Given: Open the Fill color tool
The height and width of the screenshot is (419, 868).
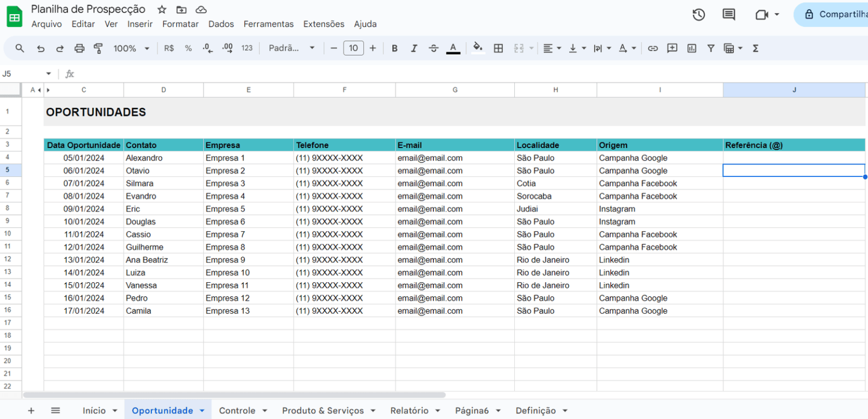Looking at the screenshot, I should click(x=476, y=48).
